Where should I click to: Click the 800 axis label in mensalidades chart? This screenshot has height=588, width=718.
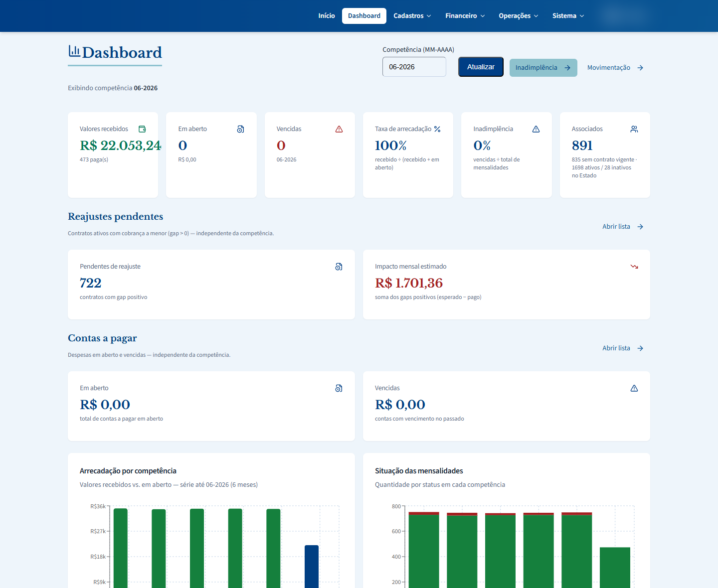(x=396, y=506)
